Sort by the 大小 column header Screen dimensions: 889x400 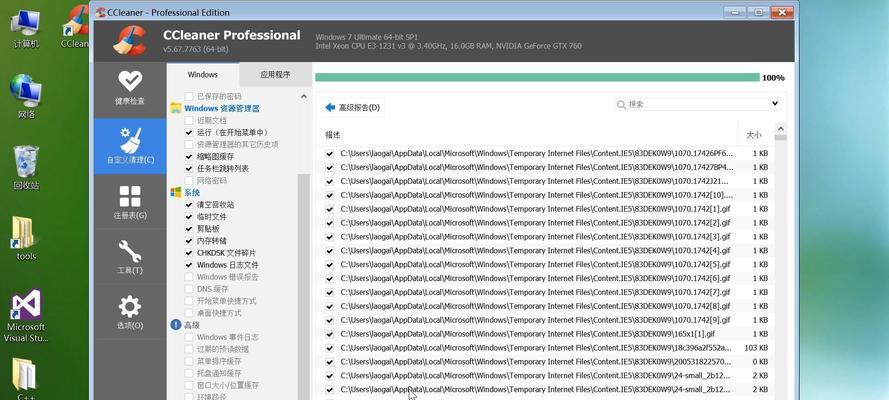pos(753,135)
